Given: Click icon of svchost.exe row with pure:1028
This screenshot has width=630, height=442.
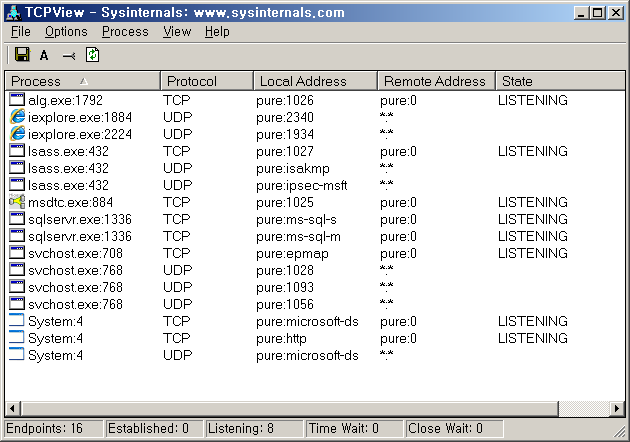Looking at the screenshot, I should click(x=17, y=270).
